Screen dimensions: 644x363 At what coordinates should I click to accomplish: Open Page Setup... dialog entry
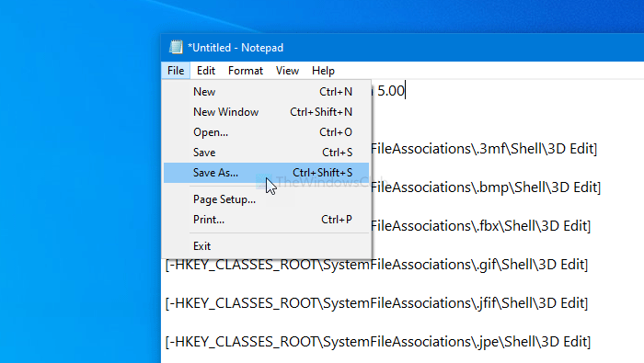click(266, 199)
